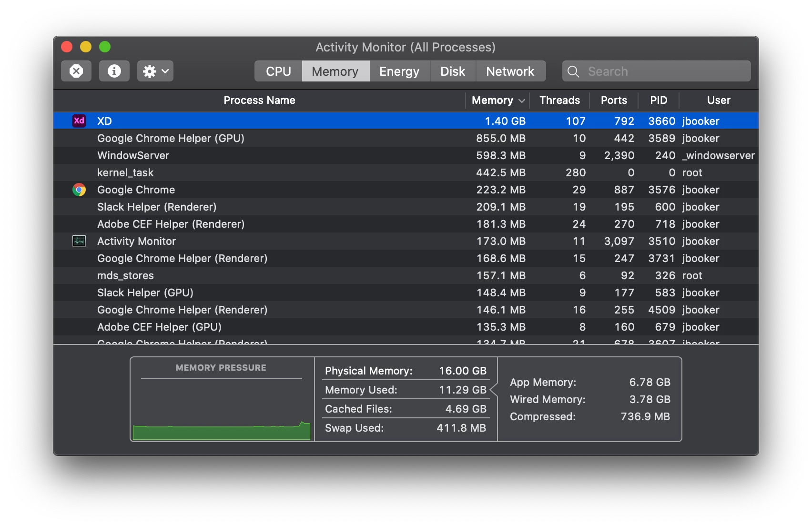Click the Compressed 736.9 MB value
Image resolution: width=812 pixels, height=526 pixels.
pyautogui.click(x=645, y=416)
